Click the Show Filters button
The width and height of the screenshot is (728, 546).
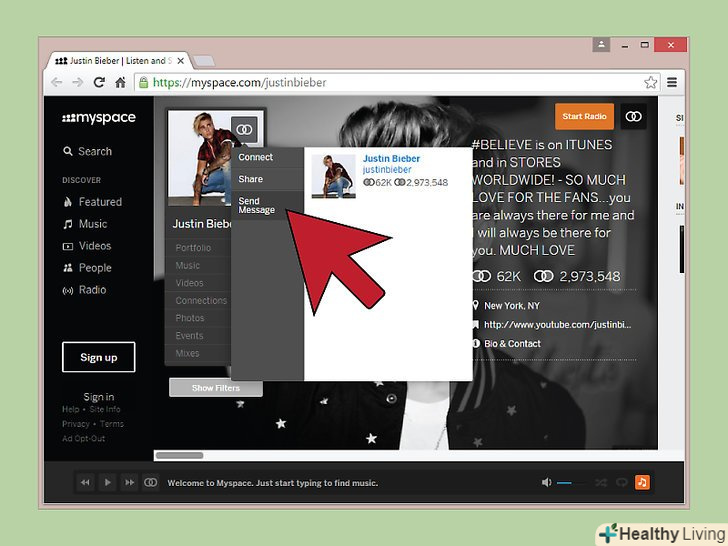(216, 388)
